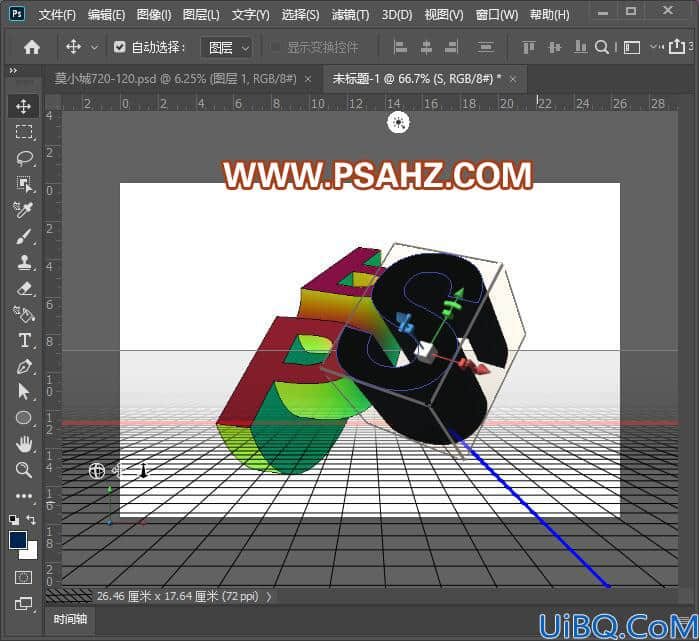699x641 pixels.
Task: Open the 帮助(H) menu
Action: 549,15
